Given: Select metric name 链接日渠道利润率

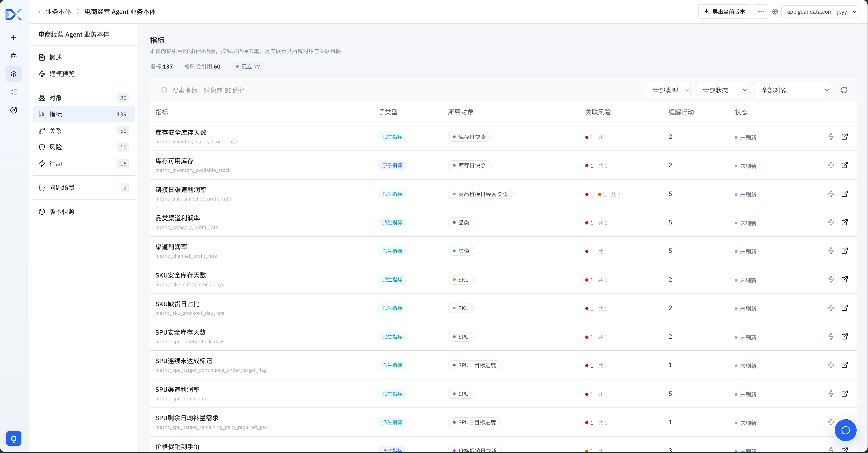Looking at the screenshot, I should pyautogui.click(x=181, y=190).
